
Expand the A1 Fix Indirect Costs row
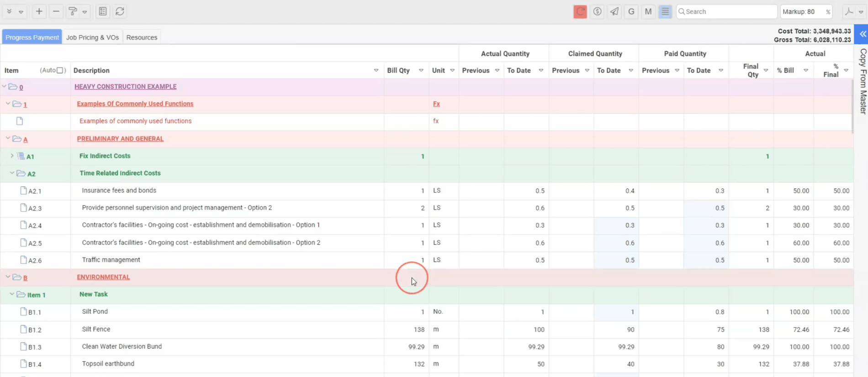point(12,156)
